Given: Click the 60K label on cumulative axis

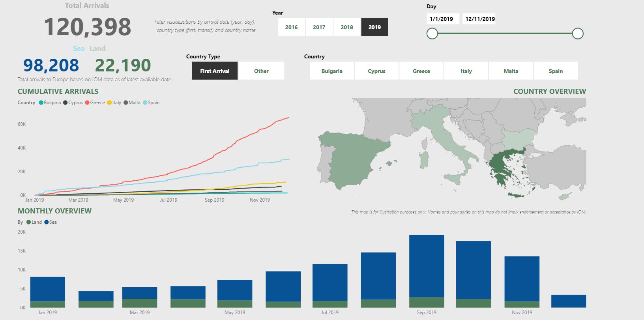Looking at the screenshot, I should click(x=22, y=124).
